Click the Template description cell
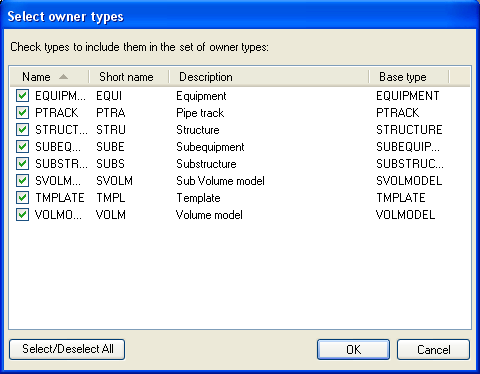Screen dimensions: 480x374 coord(198,198)
